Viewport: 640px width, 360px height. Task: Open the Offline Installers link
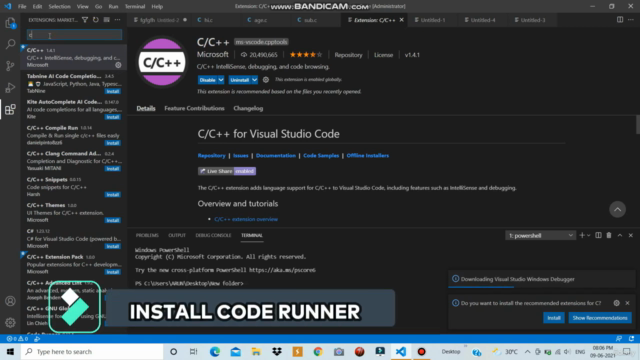point(368,156)
